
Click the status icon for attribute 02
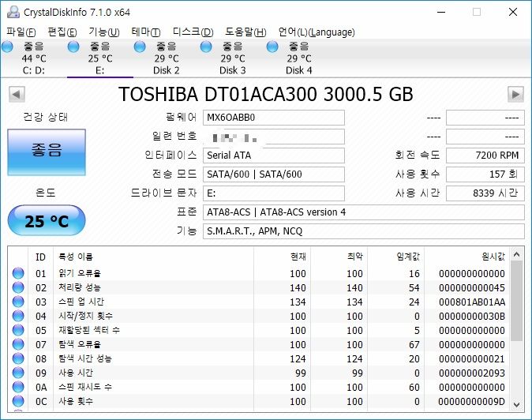[18, 287]
